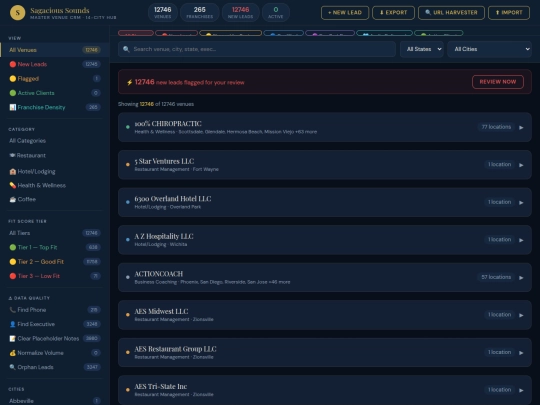
Task: Click the yellow Tier 2 dot icon
Action: [x=13, y=262]
